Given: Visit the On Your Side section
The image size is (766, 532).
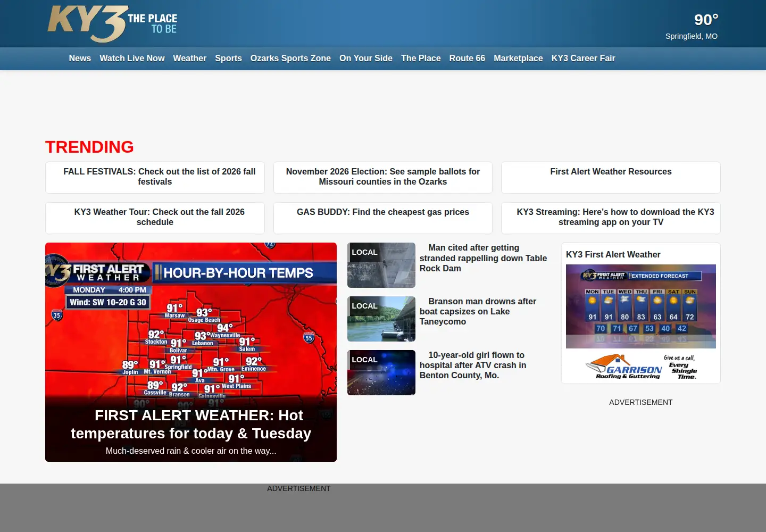Looking at the screenshot, I should (366, 59).
